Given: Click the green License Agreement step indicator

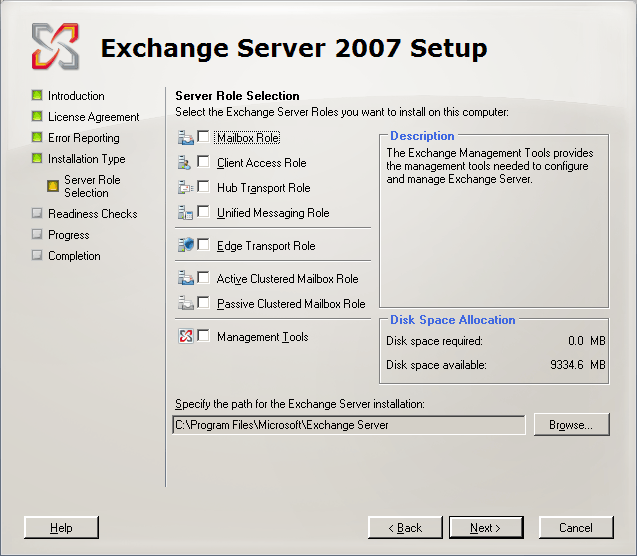Looking at the screenshot, I should (x=37, y=117).
